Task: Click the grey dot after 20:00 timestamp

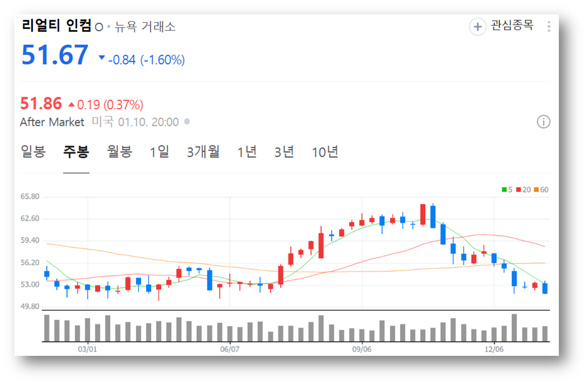Action: pyautogui.click(x=187, y=122)
